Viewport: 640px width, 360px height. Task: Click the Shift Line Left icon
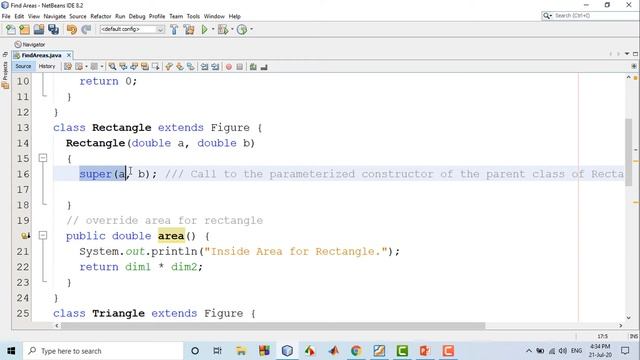point(204,67)
